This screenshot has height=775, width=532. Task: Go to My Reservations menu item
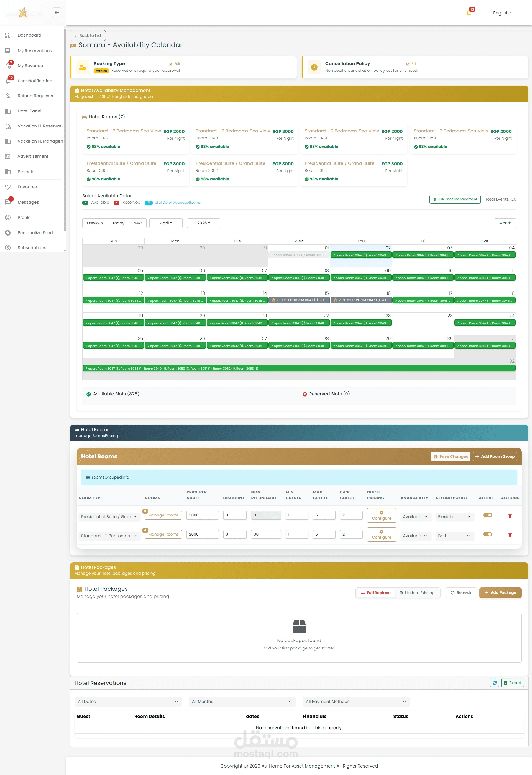tap(35, 51)
